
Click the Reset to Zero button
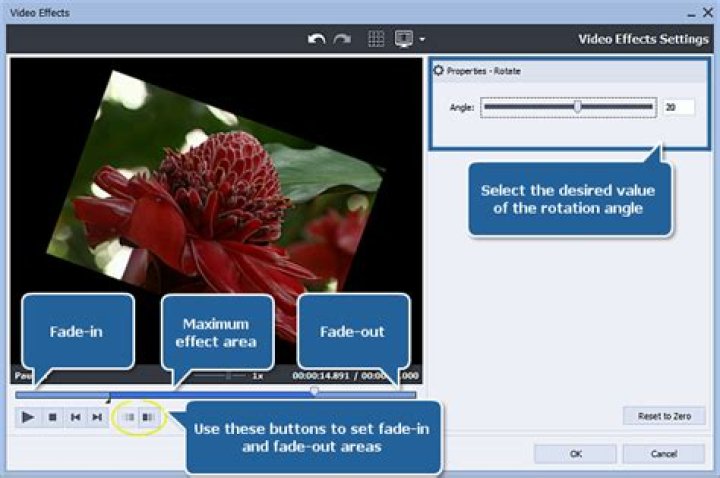click(x=664, y=416)
